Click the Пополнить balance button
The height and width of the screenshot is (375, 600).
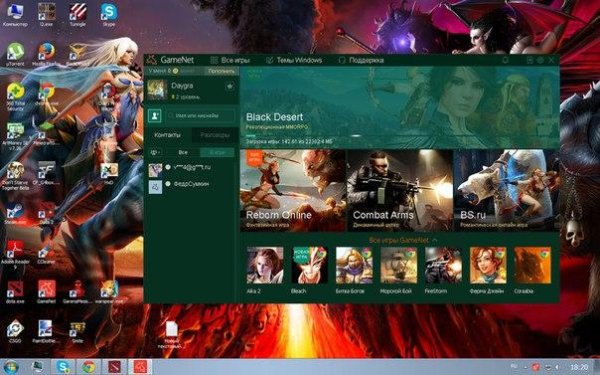[x=222, y=71]
